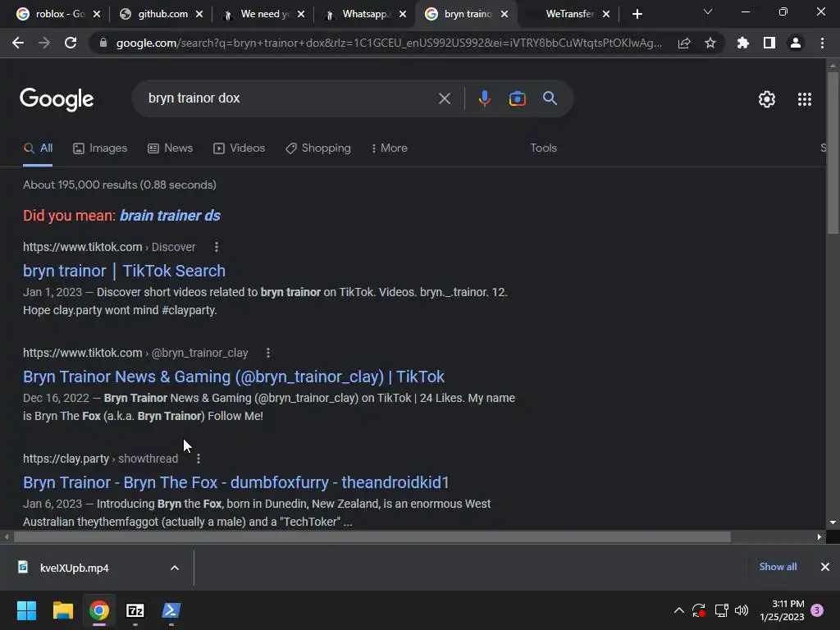Image resolution: width=840 pixels, height=630 pixels.
Task: Open the bryn trainor TikTok Search result
Action: pyautogui.click(x=125, y=271)
